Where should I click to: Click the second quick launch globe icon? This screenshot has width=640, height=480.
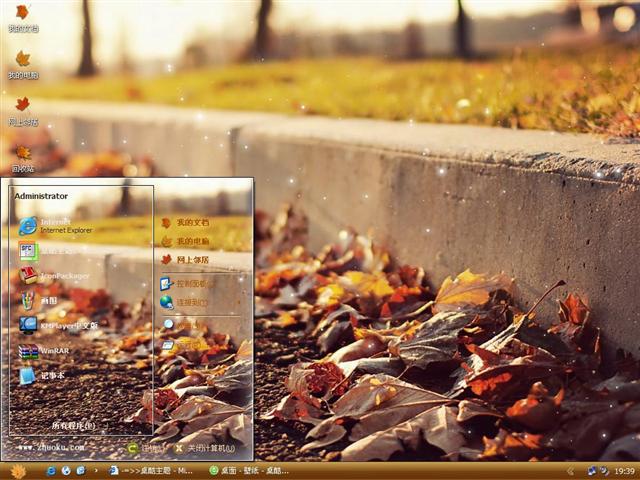point(66,471)
